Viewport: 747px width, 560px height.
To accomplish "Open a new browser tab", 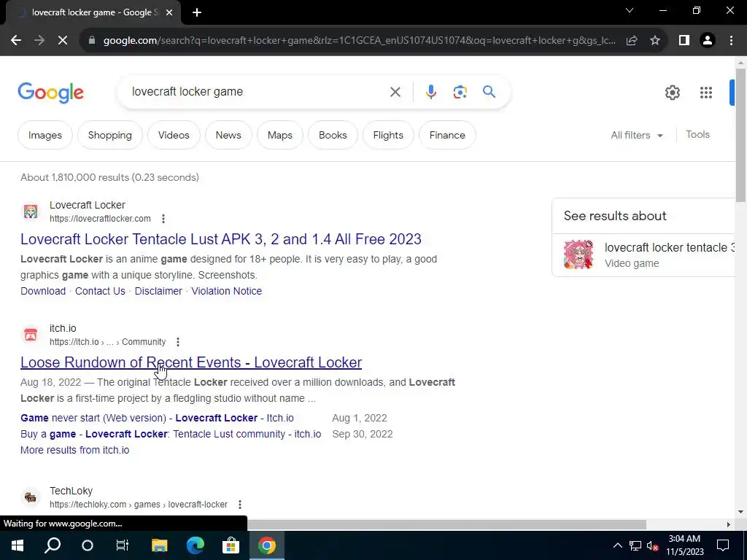I will click(x=197, y=12).
